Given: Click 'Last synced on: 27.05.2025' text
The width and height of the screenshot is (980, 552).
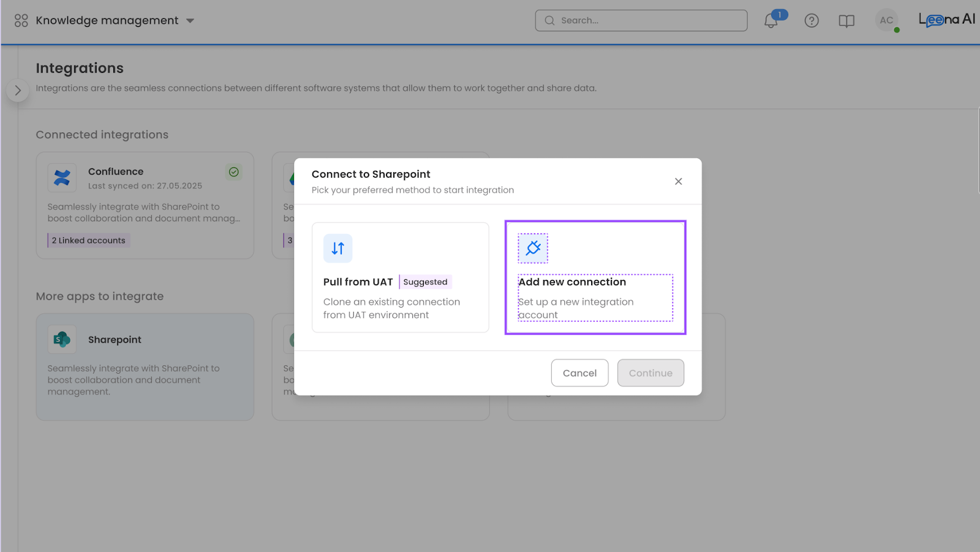Looking at the screenshot, I should (145, 186).
